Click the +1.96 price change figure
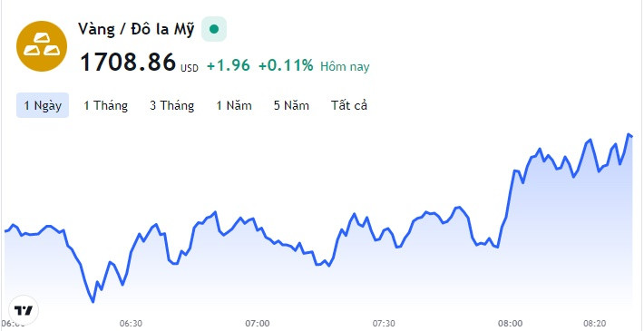644x331 pixels. [229, 65]
